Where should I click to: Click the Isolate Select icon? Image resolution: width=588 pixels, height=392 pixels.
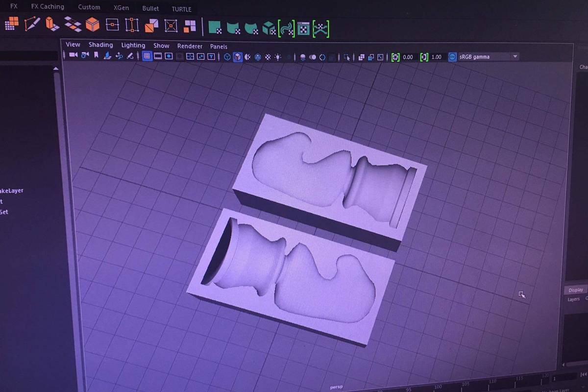(347, 57)
